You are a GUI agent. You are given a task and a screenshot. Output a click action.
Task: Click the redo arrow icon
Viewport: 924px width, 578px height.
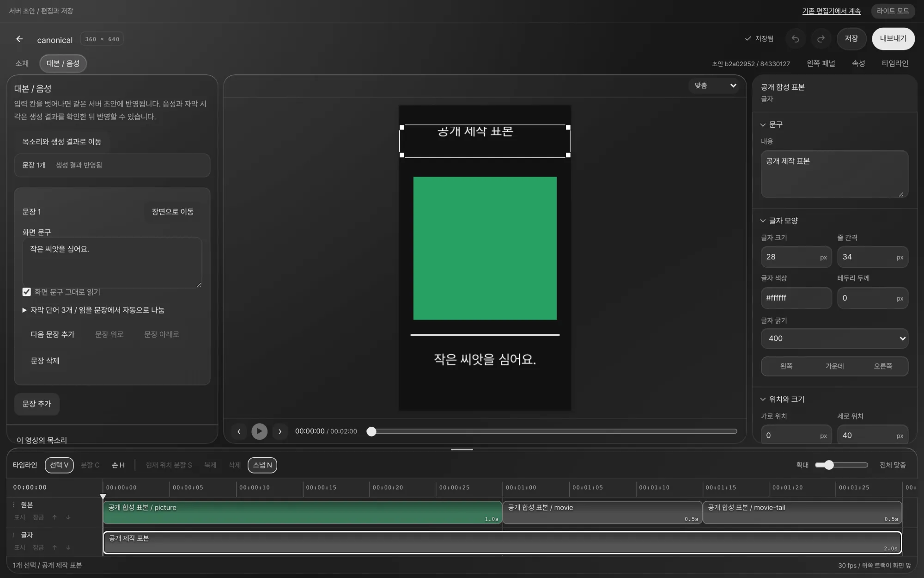click(x=821, y=39)
